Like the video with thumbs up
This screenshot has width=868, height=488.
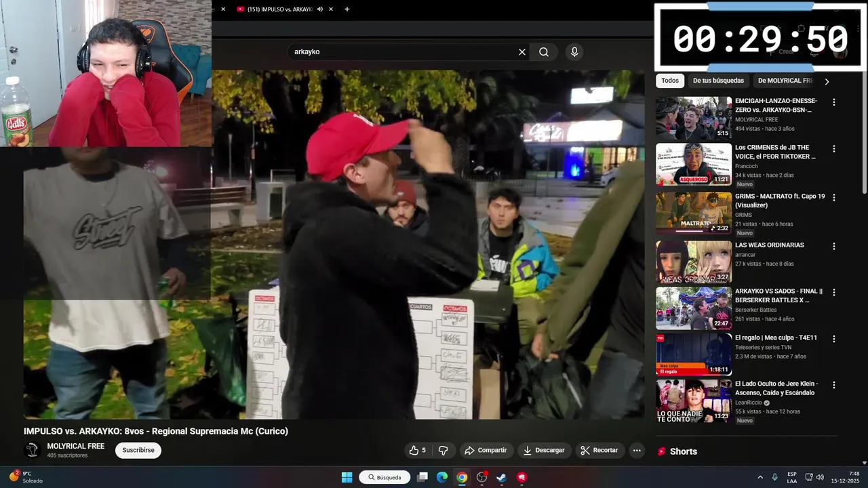(x=417, y=450)
